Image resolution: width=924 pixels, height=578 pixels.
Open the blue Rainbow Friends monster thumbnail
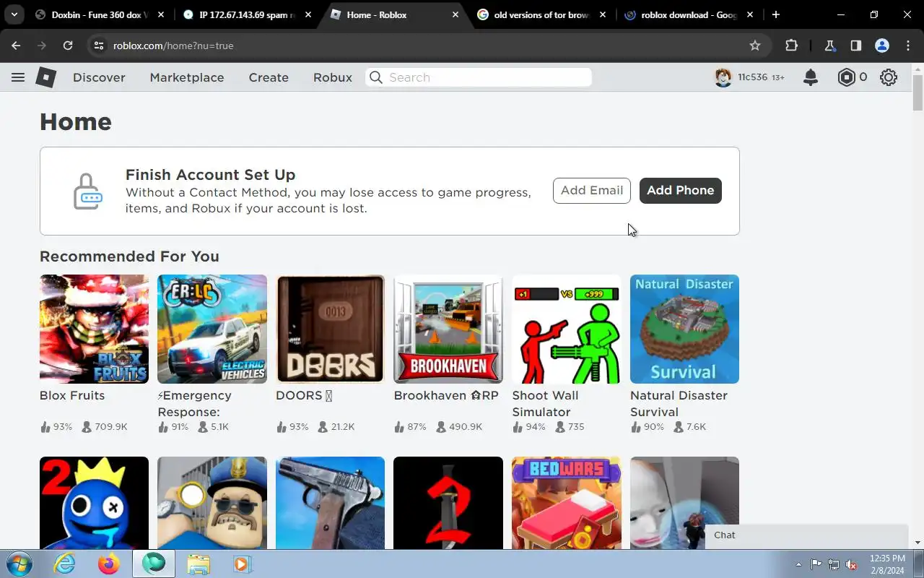click(x=94, y=503)
